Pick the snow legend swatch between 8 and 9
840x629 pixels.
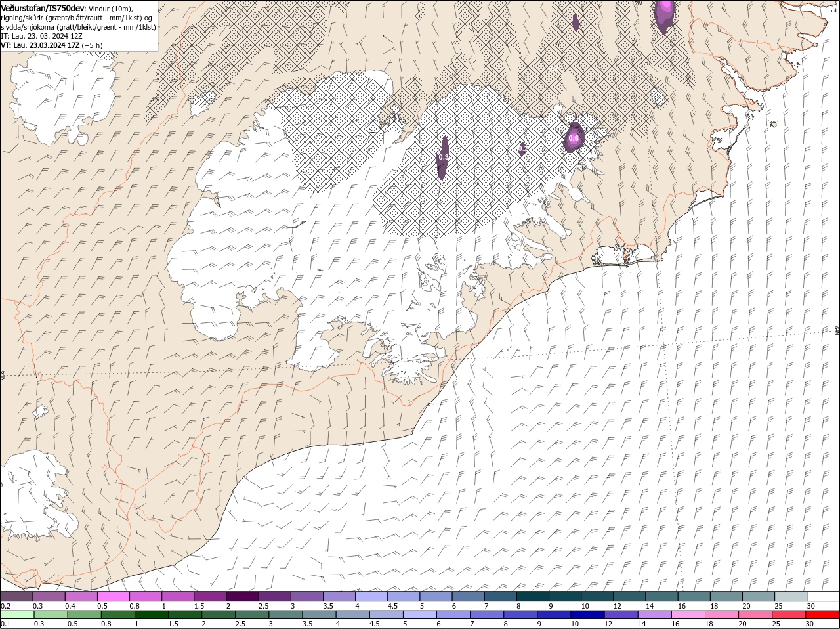(x=533, y=597)
